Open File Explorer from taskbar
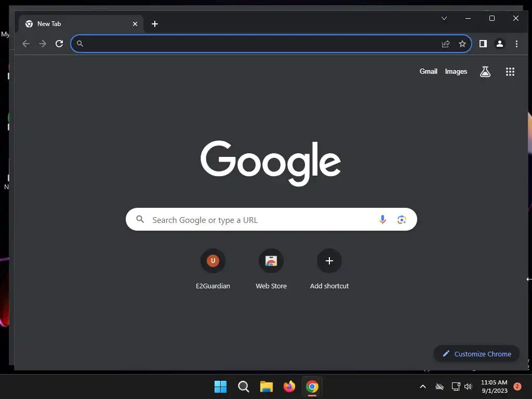The height and width of the screenshot is (399, 532). click(x=267, y=387)
